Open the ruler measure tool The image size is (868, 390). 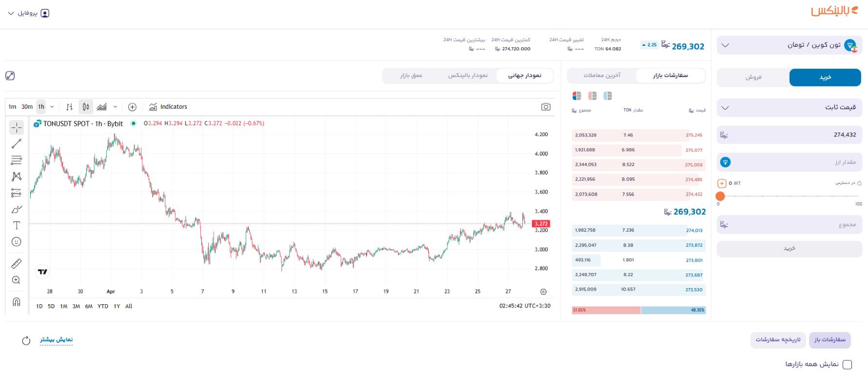pyautogui.click(x=17, y=264)
